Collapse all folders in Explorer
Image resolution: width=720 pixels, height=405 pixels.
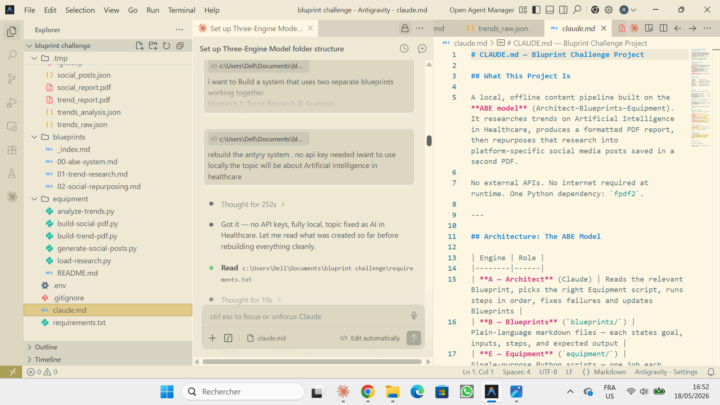[x=180, y=45]
